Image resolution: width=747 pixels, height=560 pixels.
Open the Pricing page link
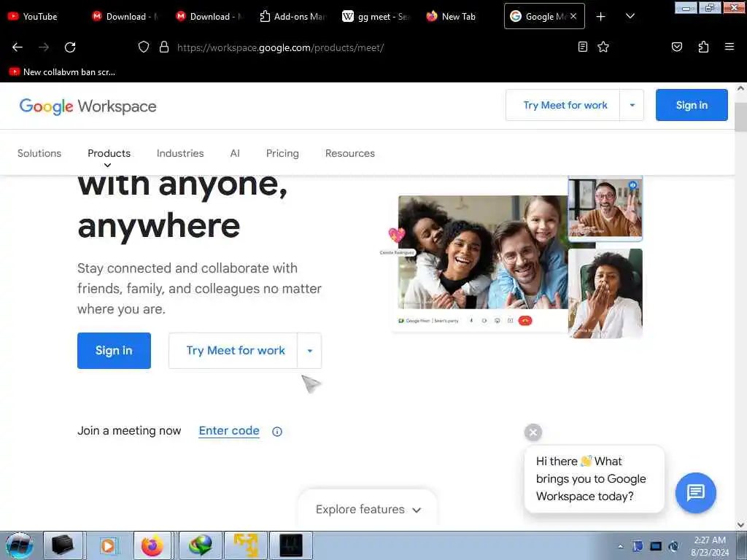282,153
